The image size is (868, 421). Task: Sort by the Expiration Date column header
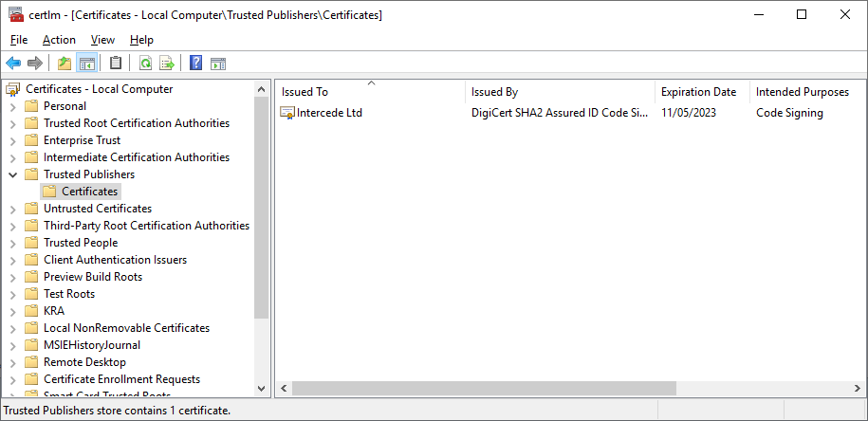point(698,92)
